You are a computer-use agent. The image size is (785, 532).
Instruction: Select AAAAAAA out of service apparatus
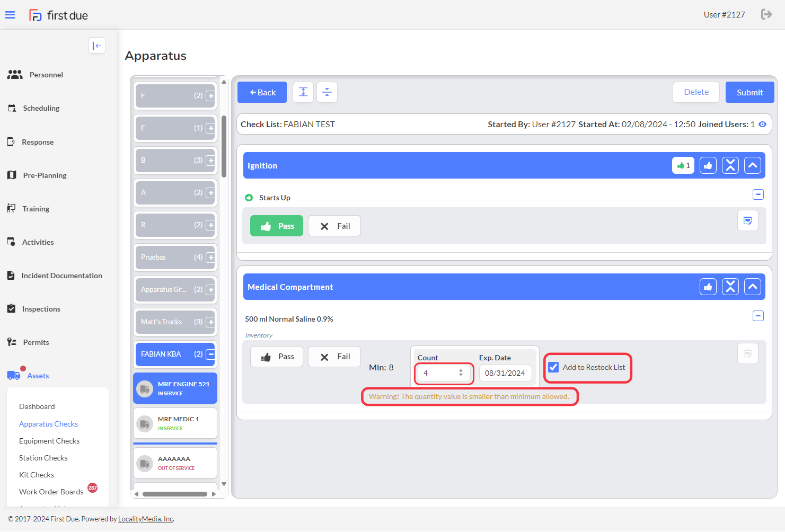175,463
